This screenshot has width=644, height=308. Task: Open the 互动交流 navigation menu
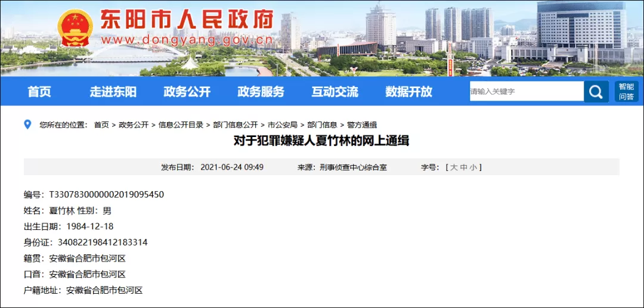click(x=335, y=92)
